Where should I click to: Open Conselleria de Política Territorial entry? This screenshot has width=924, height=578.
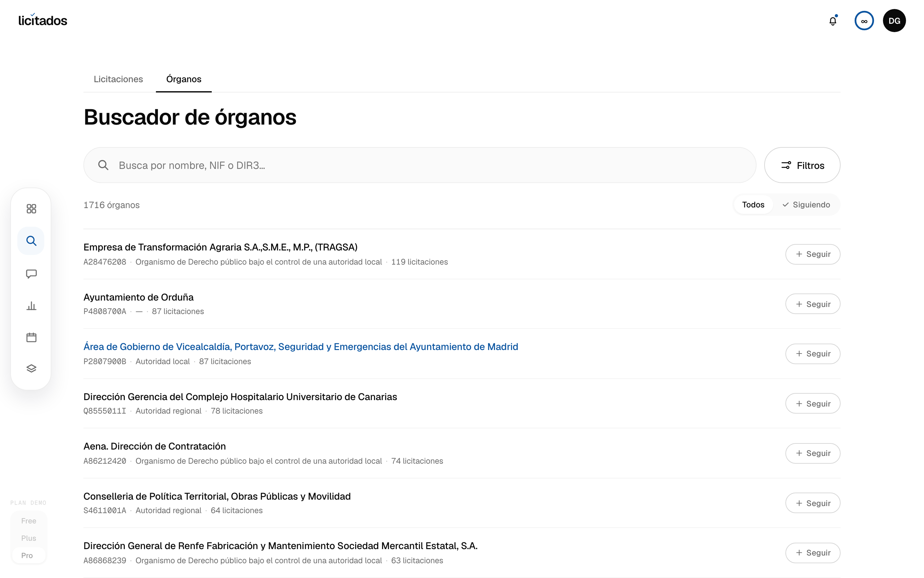[217, 496]
